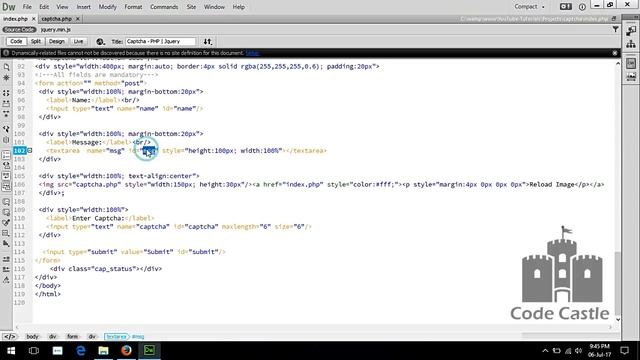Toggle Highlight Invalid Code
This screenshot has width=640, height=360.
pos(6,166)
